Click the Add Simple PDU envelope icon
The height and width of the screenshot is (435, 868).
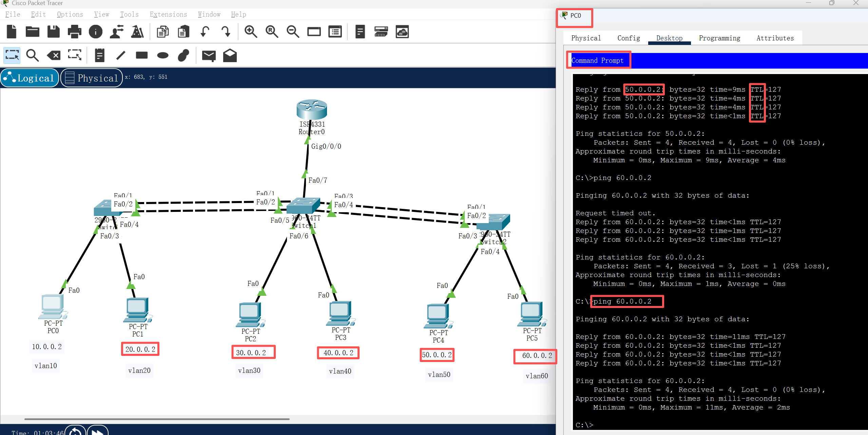click(209, 55)
